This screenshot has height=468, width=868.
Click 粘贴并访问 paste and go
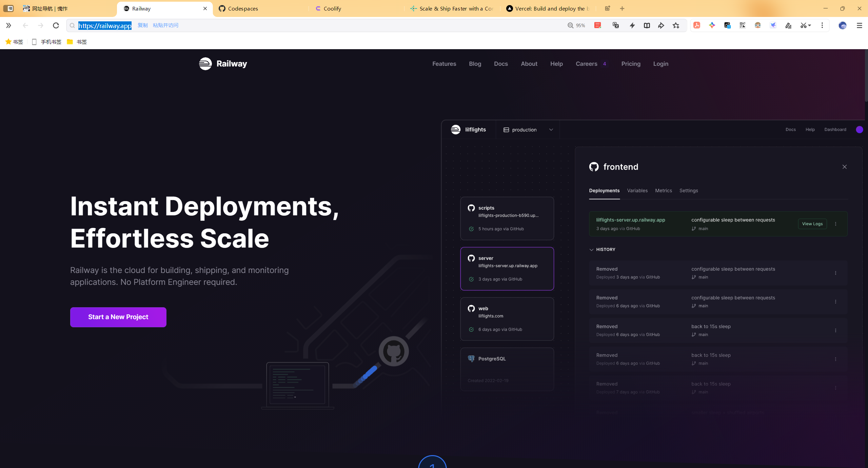point(165,25)
